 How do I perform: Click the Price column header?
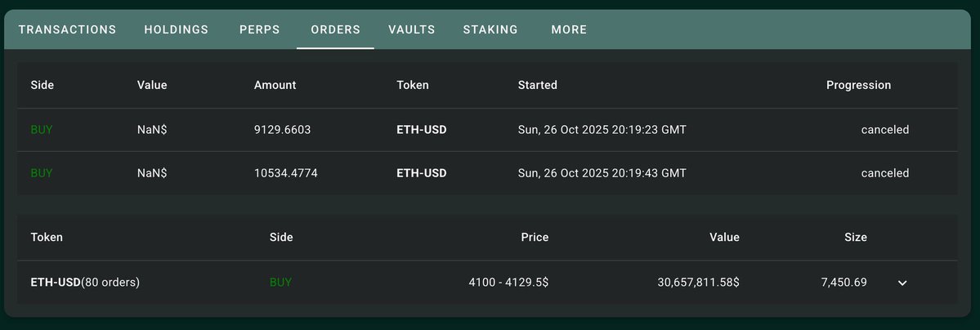[x=535, y=237]
